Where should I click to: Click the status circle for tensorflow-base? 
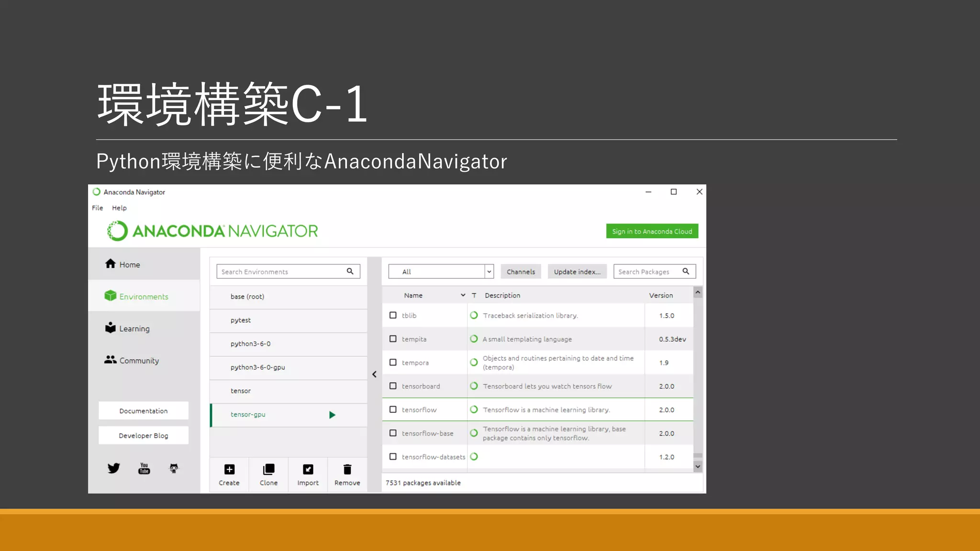474,433
